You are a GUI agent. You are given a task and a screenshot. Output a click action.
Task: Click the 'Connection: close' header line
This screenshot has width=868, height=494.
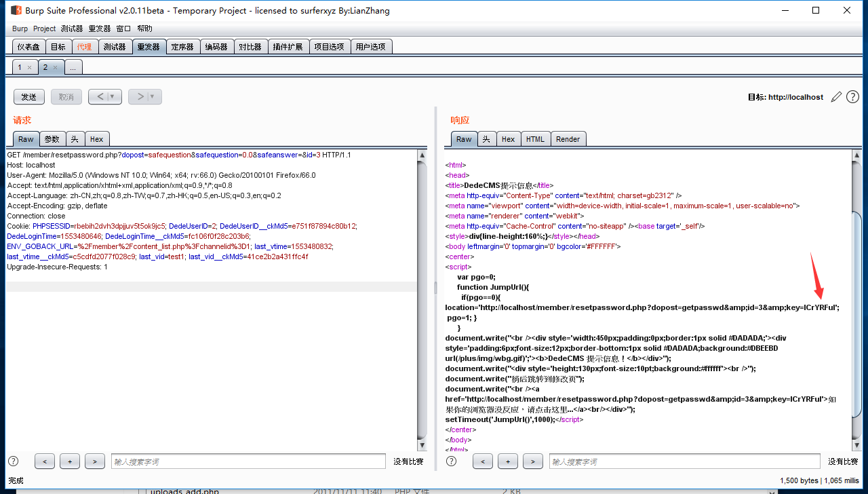pos(36,216)
